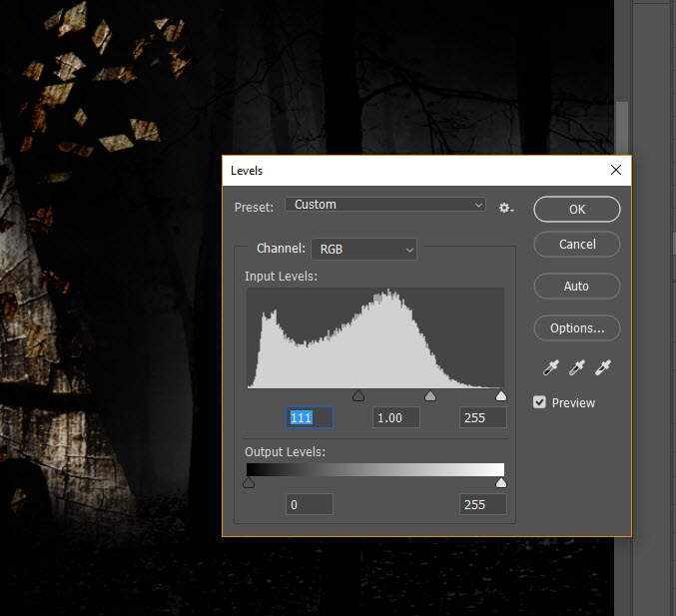Open the Preset dropdown showing Custom
Screen dimensions: 676x616
[385, 205]
